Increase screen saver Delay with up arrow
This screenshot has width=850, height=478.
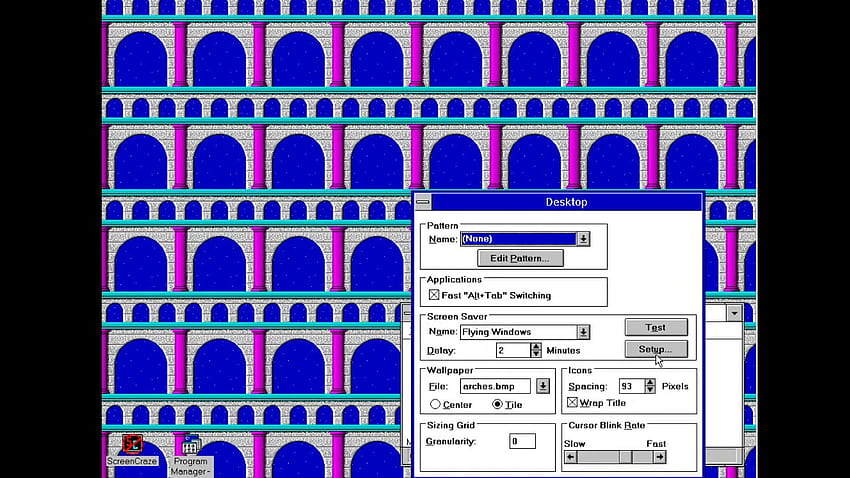pyautogui.click(x=536, y=346)
